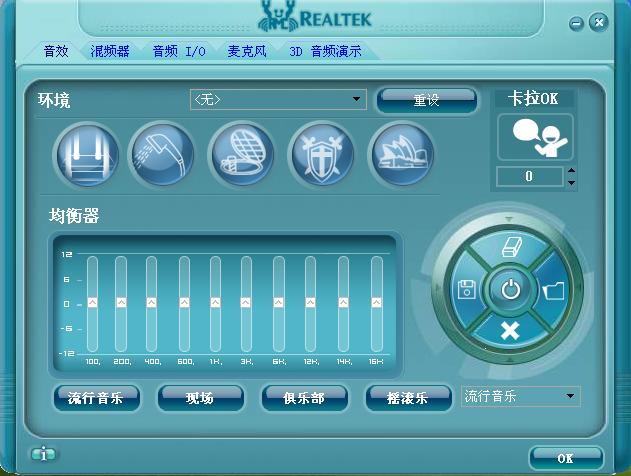Click the info icon at bottom left

42,454
